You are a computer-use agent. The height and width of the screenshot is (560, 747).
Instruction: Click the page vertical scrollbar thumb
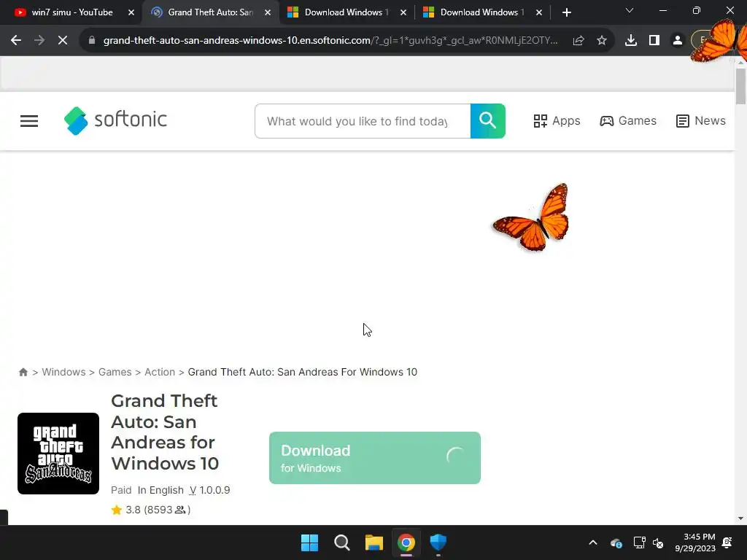click(x=740, y=86)
